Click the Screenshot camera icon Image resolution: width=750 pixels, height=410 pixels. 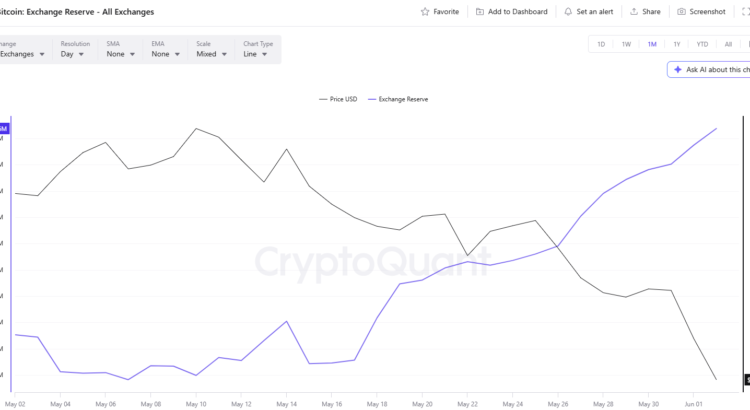click(x=681, y=11)
